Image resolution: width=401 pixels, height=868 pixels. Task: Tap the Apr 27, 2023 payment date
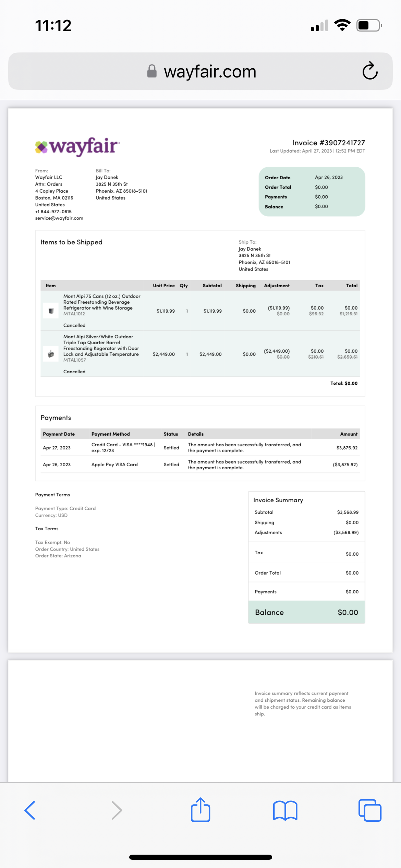57,448
